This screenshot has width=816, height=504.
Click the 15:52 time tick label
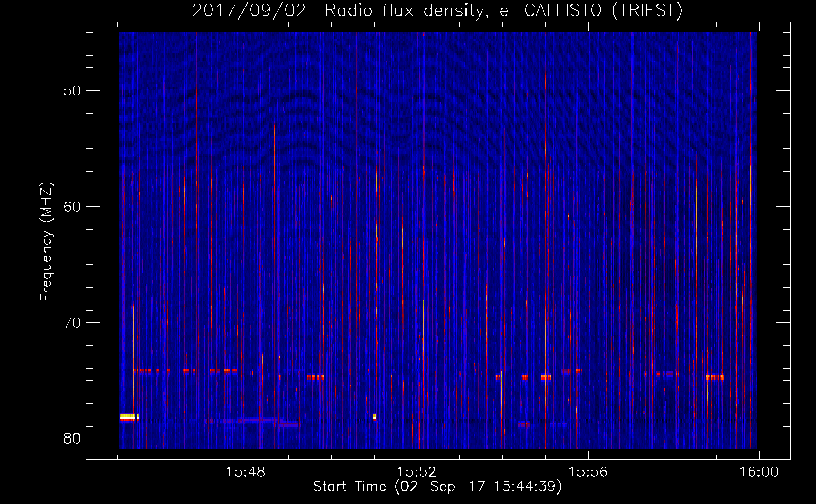417,472
